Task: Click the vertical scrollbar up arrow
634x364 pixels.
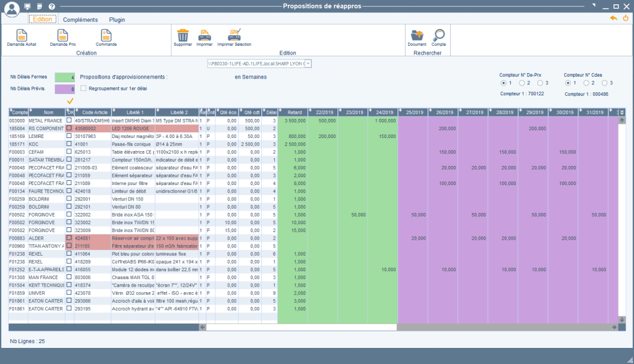Action: click(622, 121)
